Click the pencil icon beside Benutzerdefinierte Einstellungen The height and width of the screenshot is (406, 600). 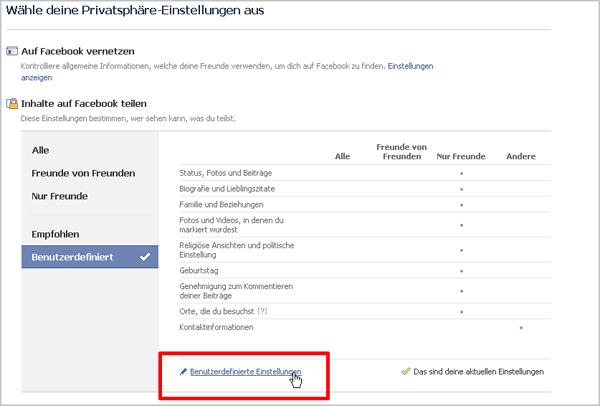click(x=183, y=372)
